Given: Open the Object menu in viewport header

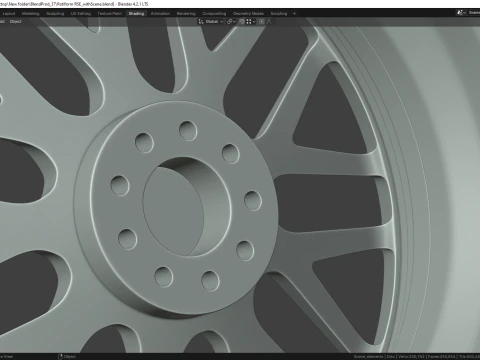Looking at the screenshot, I should pos(15,22).
